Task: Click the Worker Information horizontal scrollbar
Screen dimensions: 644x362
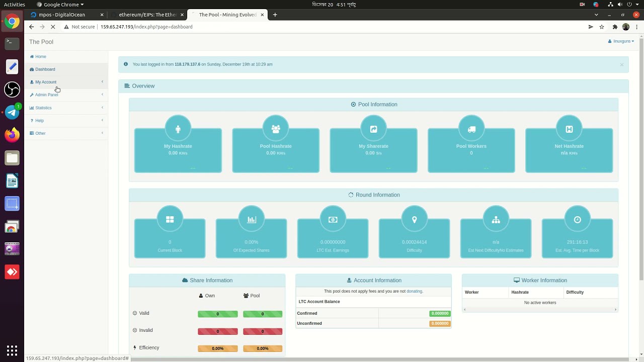Action: tap(540, 310)
